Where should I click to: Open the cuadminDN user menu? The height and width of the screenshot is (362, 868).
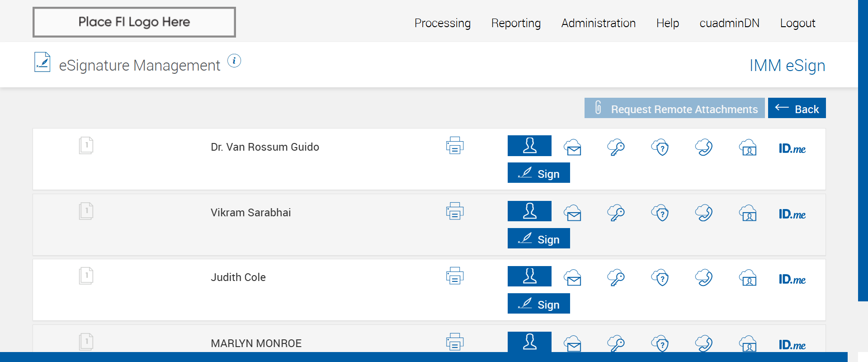(730, 23)
